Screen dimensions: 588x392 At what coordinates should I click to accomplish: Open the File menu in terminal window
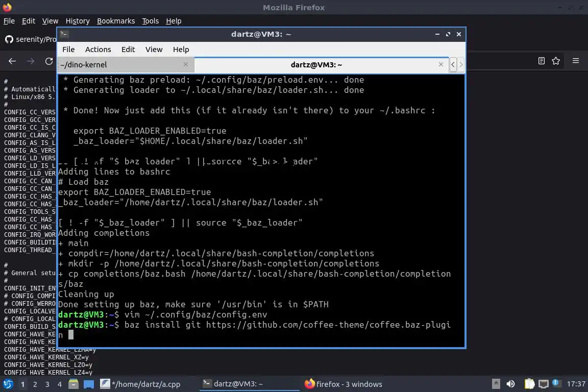68,50
